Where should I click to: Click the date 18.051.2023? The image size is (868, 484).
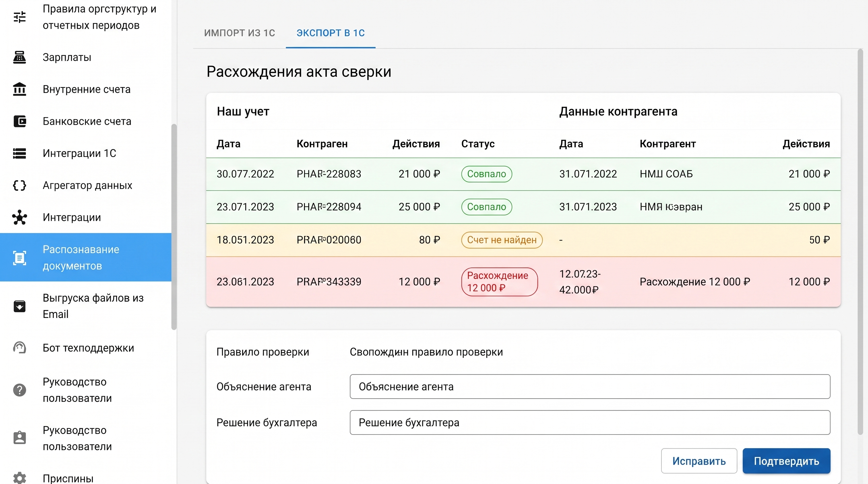pos(245,240)
